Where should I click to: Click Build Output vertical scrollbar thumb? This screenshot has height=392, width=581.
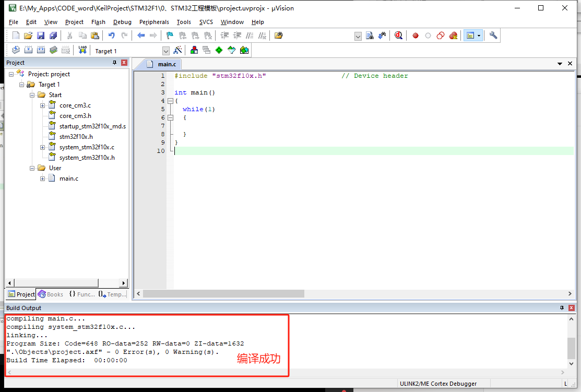572,349
